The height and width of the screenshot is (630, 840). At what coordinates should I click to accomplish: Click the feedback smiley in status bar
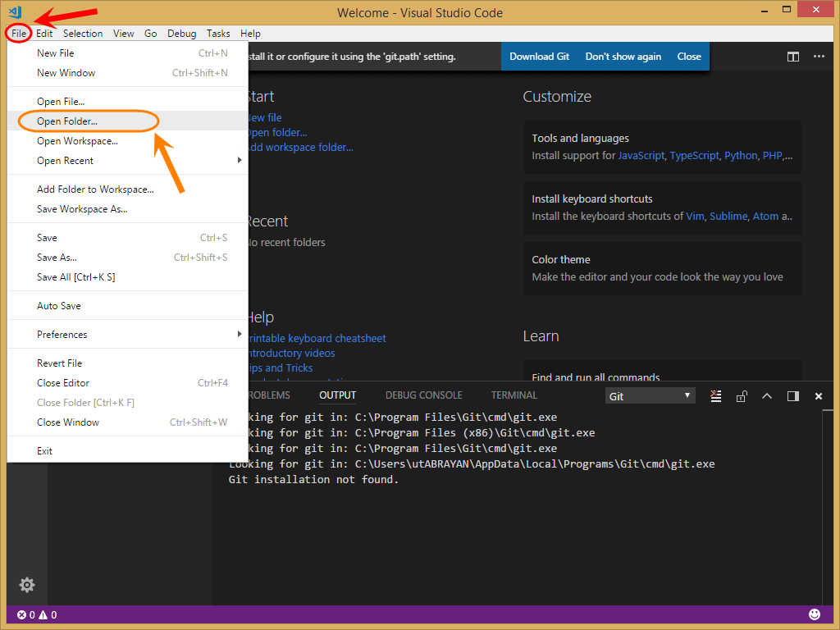(815, 614)
